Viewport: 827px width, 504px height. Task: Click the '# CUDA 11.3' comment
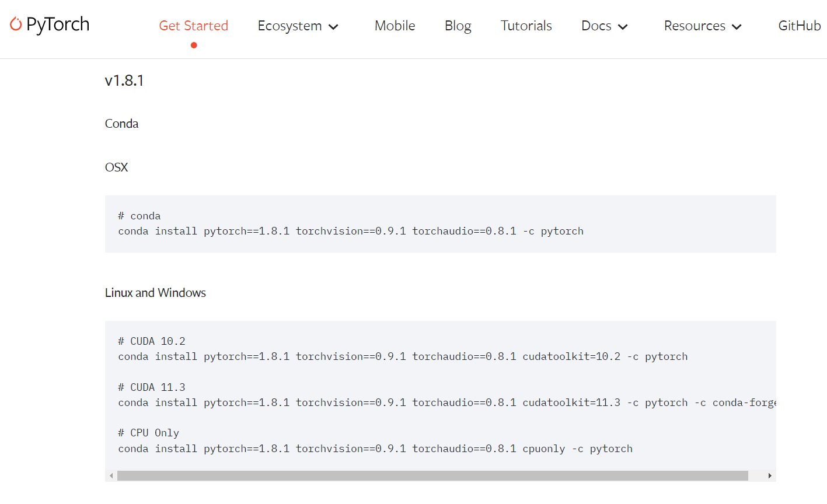point(152,387)
